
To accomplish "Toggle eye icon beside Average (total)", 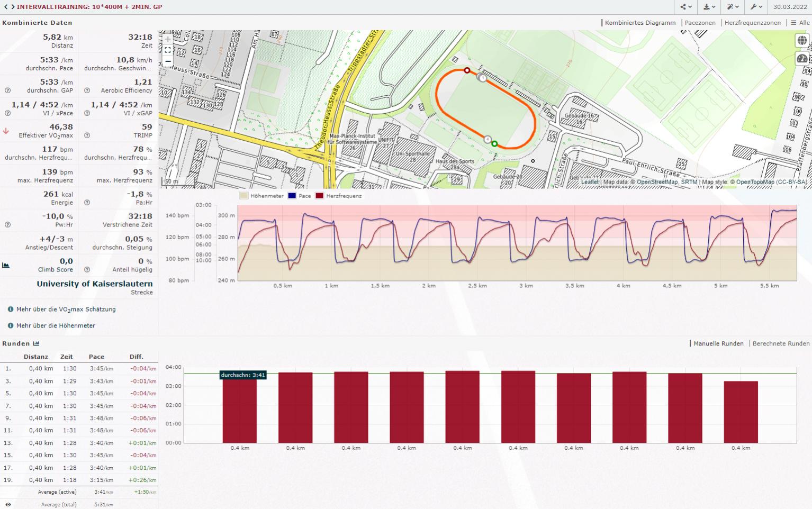I will click(x=8, y=505).
